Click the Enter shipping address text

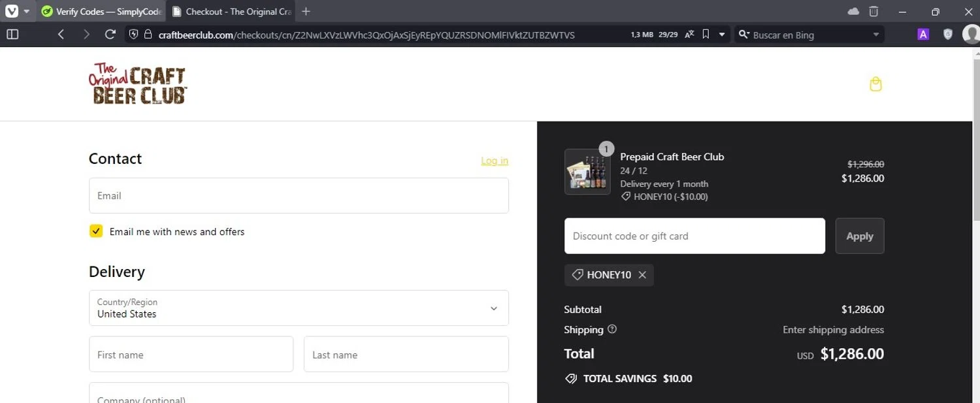coord(833,330)
